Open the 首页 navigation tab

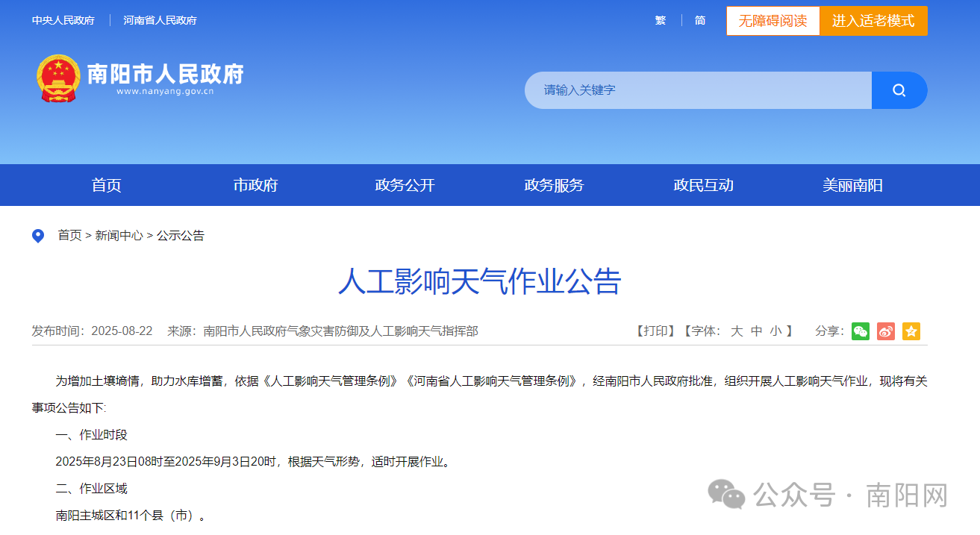click(x=106, y=185)
